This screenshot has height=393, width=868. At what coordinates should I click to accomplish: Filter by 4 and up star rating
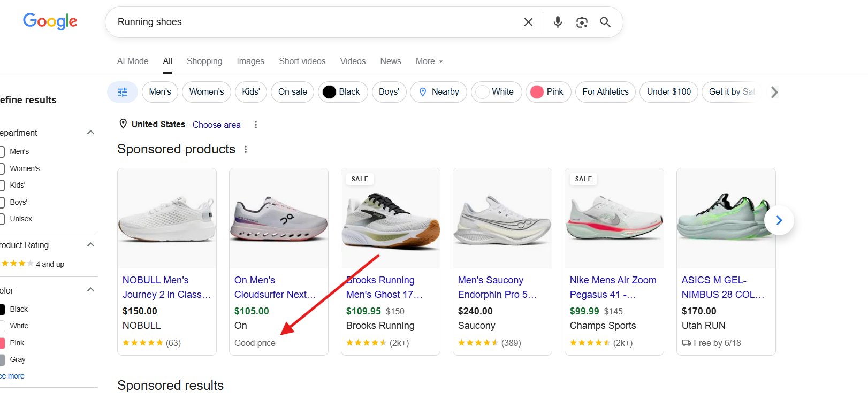pos(33,264)
